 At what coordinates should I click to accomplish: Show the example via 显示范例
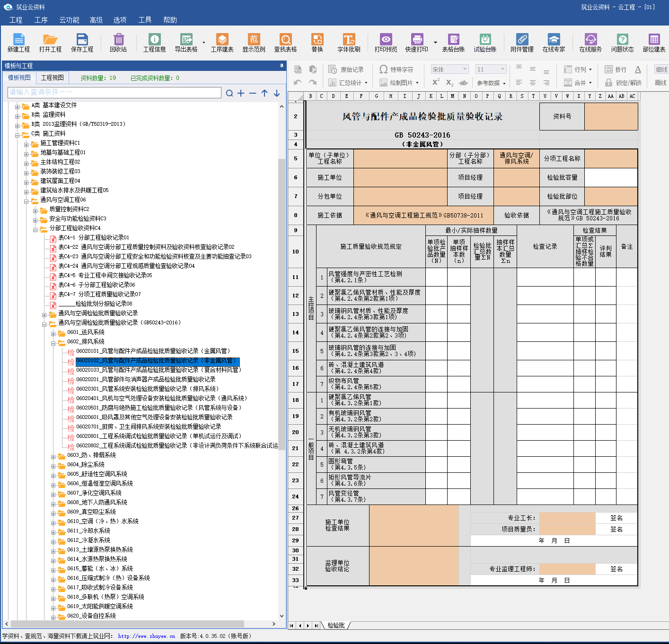click(x=254, y=43)
